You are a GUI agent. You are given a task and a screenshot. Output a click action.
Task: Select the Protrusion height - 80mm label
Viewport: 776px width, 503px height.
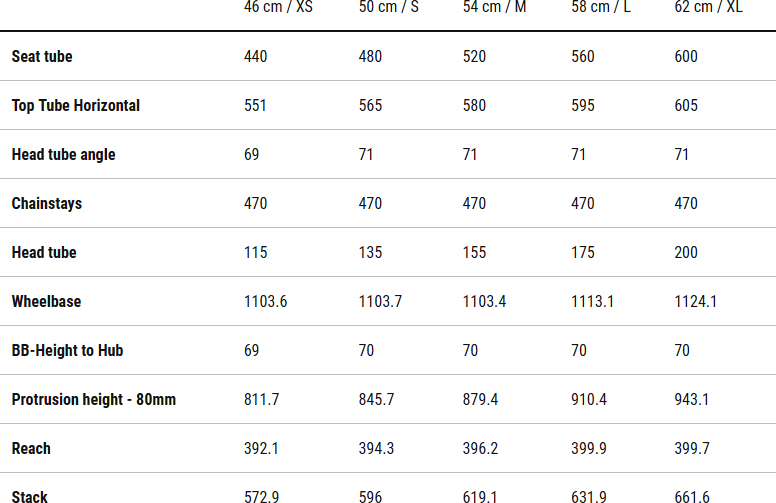(x=94, y=400)
